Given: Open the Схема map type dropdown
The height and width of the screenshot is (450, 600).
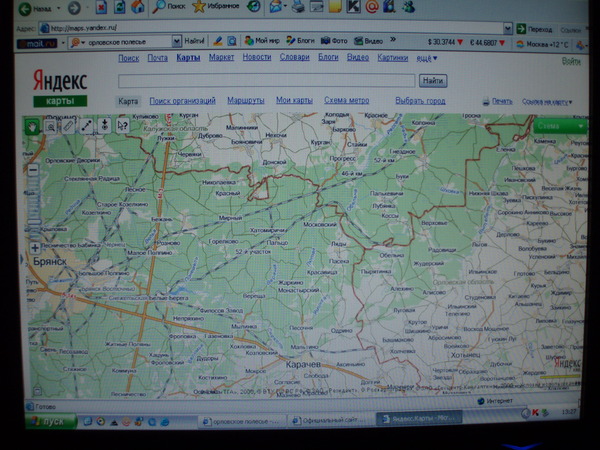Looking at the screenshot, I should pos(559,126).
